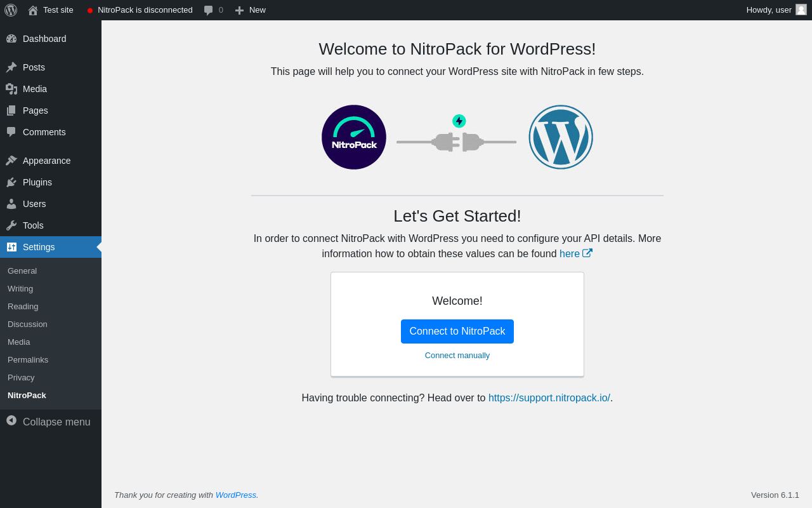
Task: Click the home icon beside Test site
Action: (x=33, y=10)
